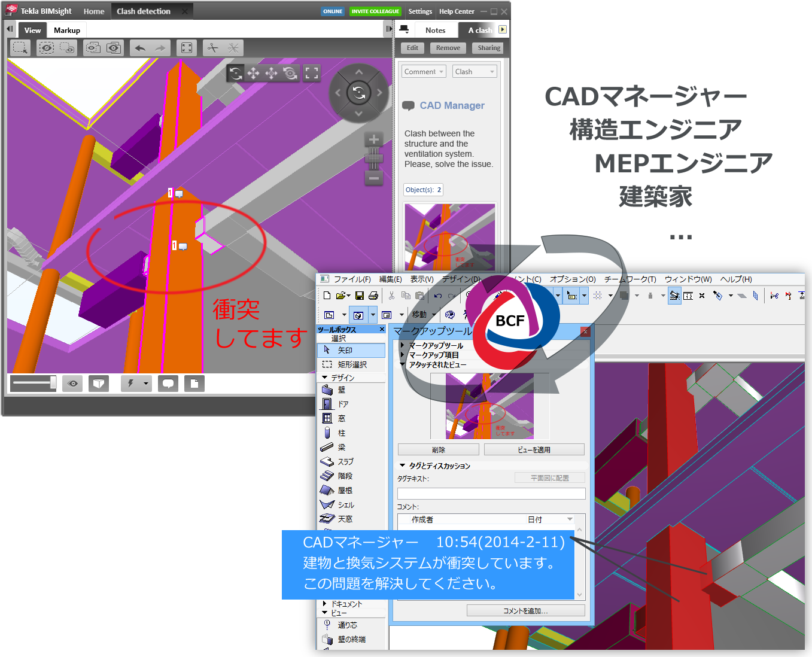The width and height of the screenshot is (812, 657).
Task: Select the 壁 (wall) tool
Action: point(340,390)
